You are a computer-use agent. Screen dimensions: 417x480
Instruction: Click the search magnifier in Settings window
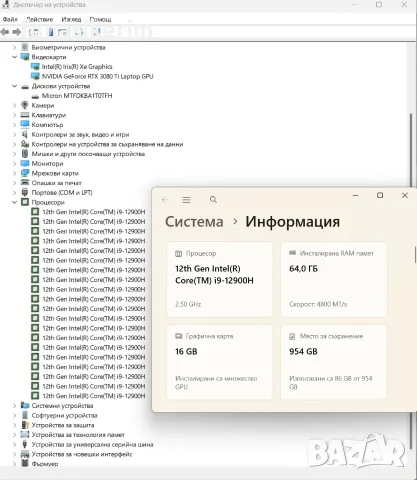[213, 200]
